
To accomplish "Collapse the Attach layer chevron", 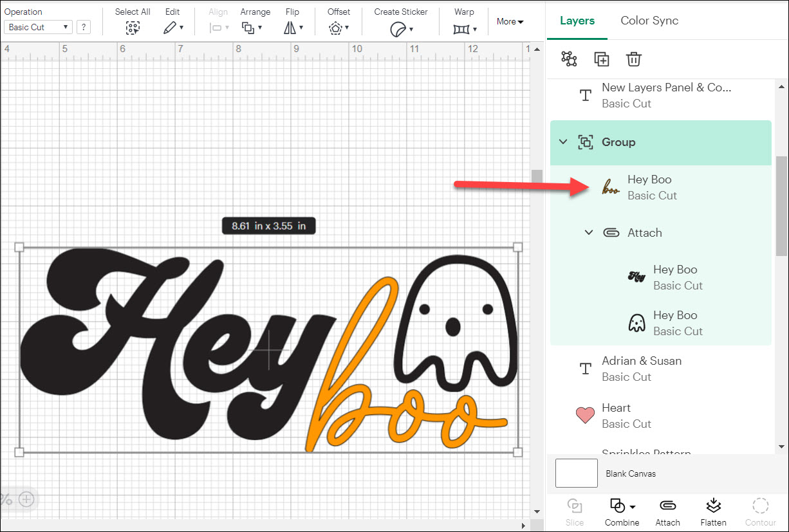I will (588, 233).
